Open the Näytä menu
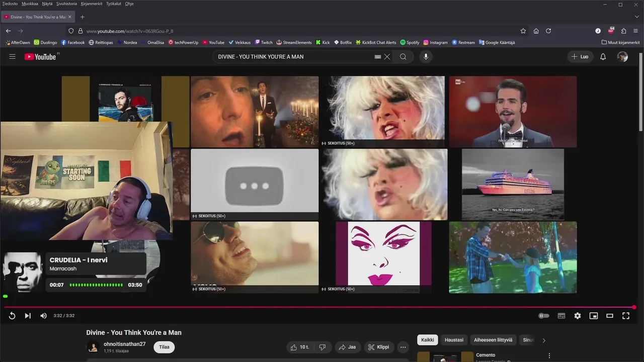Viewport: 644px width, 362px height. (47, 4)
